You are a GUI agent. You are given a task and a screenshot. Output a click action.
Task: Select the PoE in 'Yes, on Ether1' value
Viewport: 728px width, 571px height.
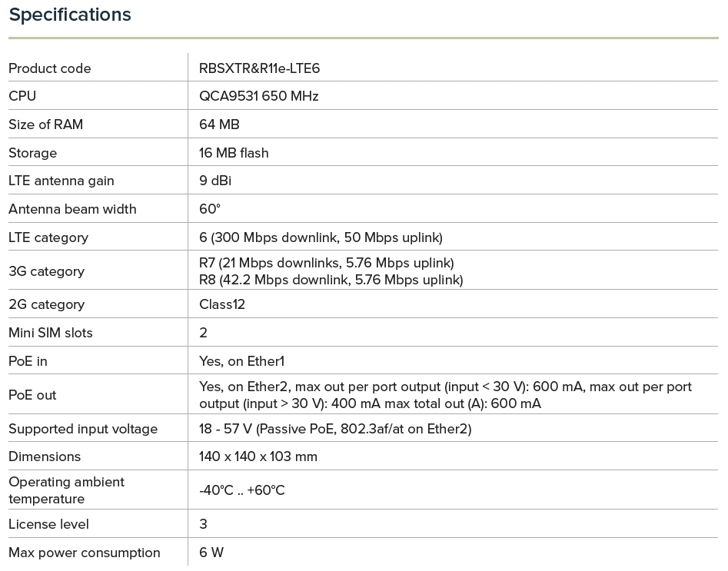click(x=241, y=361)
